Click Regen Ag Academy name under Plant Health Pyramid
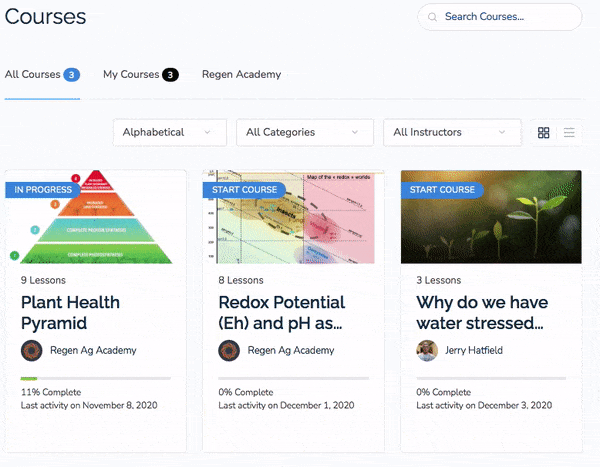Image resolution: width=600 pixels, height=467 pixels. click(x=93, y=350)
